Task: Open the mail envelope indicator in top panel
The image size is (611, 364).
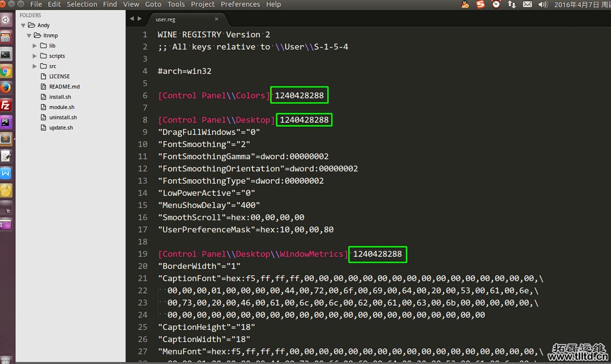Action: click(527, 5)
